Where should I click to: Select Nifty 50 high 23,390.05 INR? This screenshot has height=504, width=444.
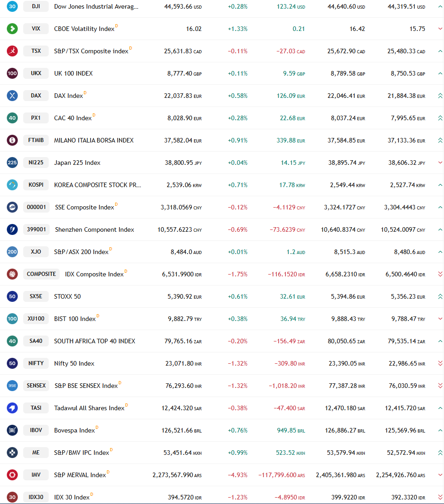point(347,363)
